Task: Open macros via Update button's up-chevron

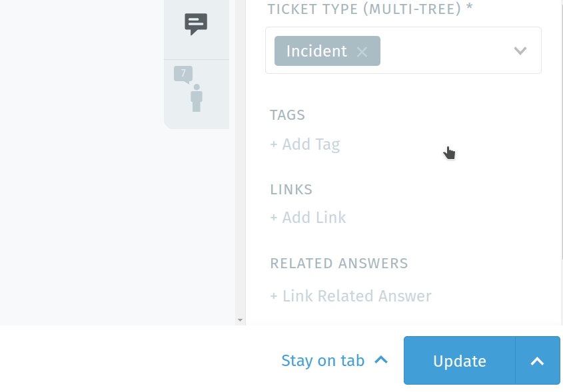Action: pos(538,361)
